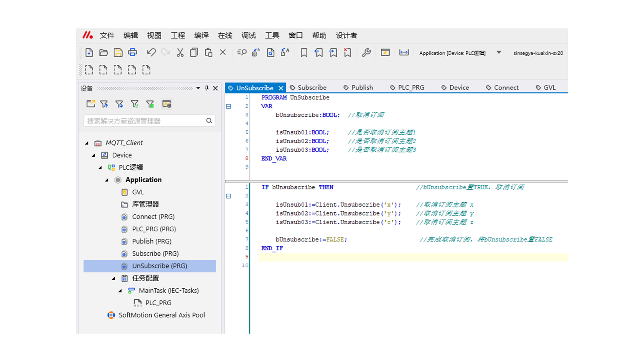Open the 编译 menu
Image resolution: width=644 pixels, height=362 pixels.
(201, 36)
